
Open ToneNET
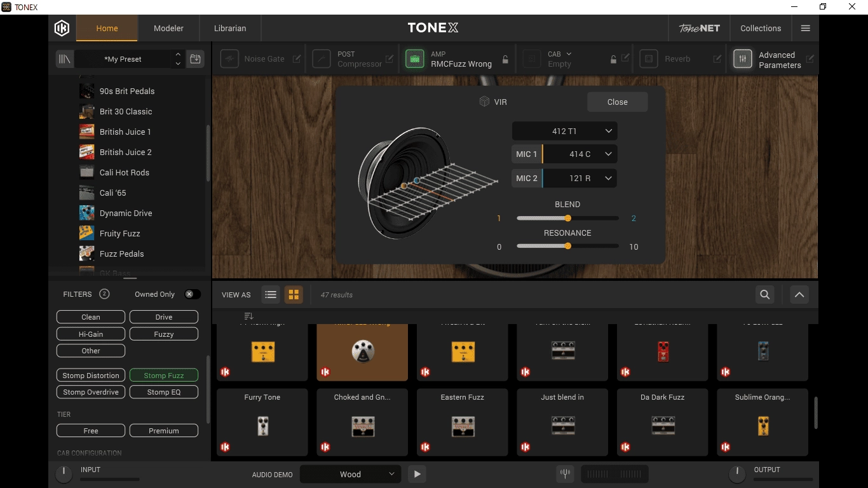699,28
